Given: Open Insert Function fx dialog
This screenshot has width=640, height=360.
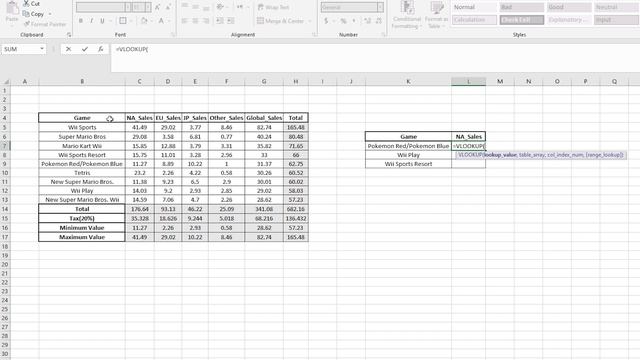Looking at the screenshot, I should 100,49.
